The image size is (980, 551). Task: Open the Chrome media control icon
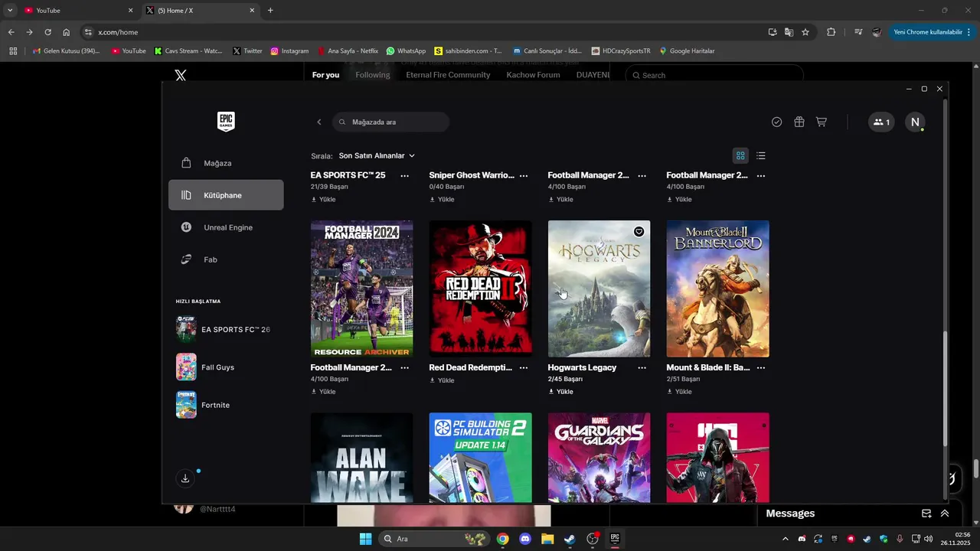click(858, 32)
